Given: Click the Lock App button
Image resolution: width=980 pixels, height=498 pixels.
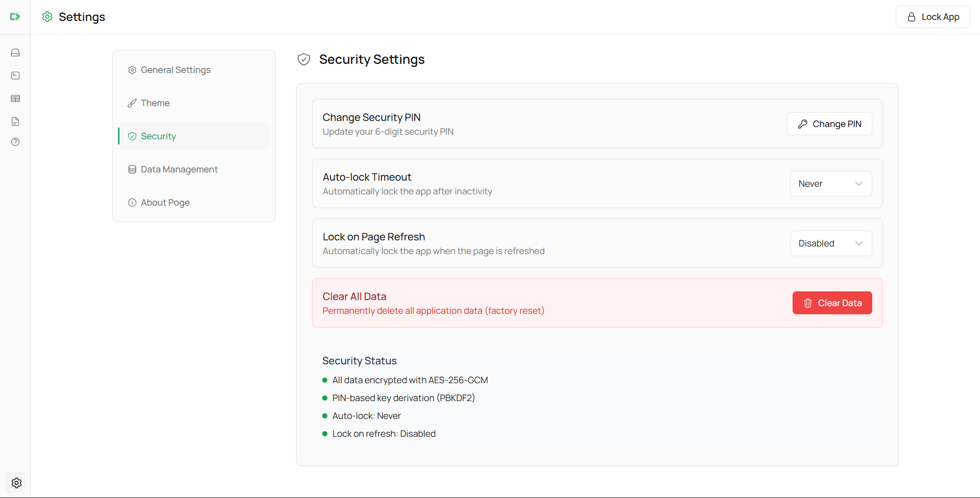Looking at the screenshot, I should [x=933, y=17].
